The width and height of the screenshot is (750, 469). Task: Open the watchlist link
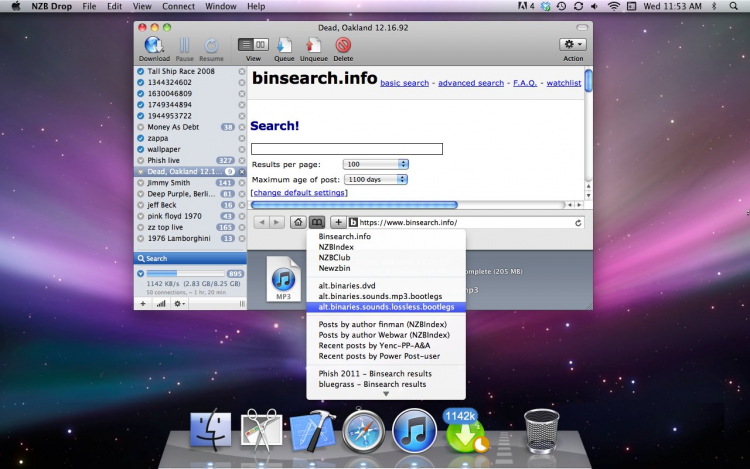click(563, 83)
